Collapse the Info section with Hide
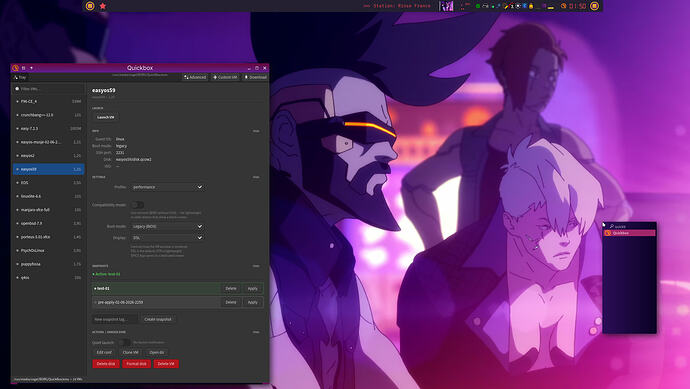Viewport: 690px width, 389px height. tap(256, 131)
